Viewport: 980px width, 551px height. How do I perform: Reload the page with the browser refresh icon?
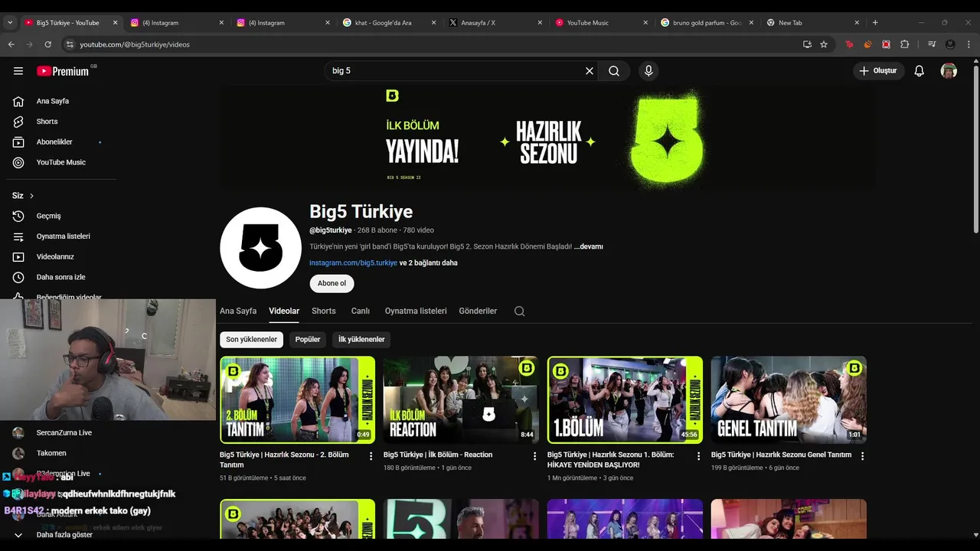pos(48,44)
